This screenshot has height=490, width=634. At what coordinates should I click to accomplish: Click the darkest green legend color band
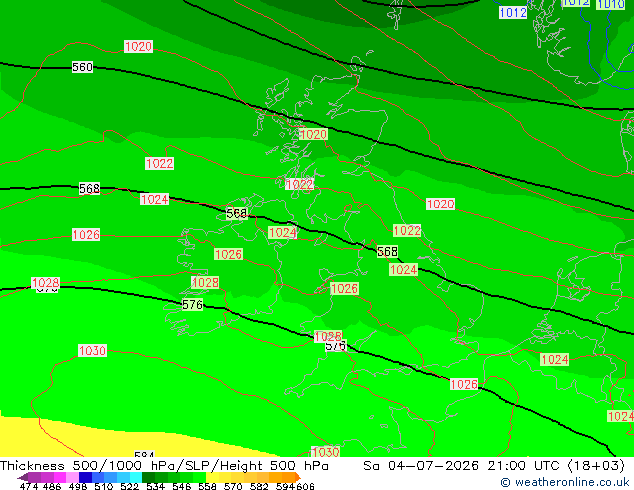(148, 477)
